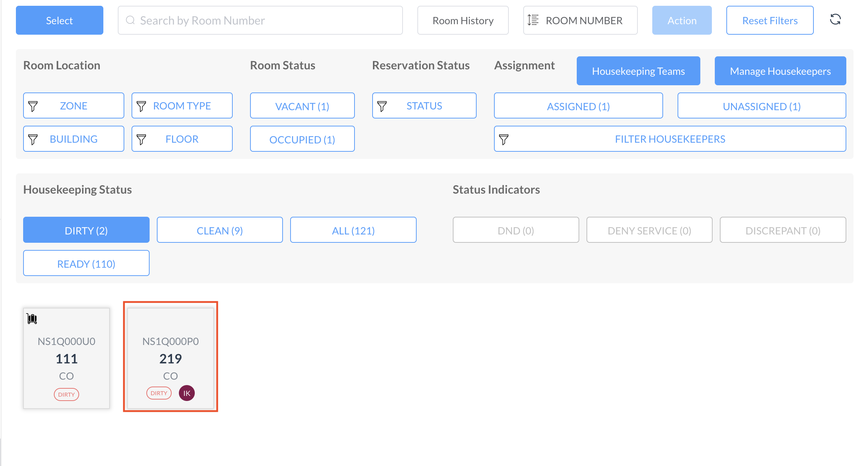The width and height of the screenshot is (868, 466).
Task: Click the funnel icon on FILTER HOUSEKEEPERS
Action: 504,139
